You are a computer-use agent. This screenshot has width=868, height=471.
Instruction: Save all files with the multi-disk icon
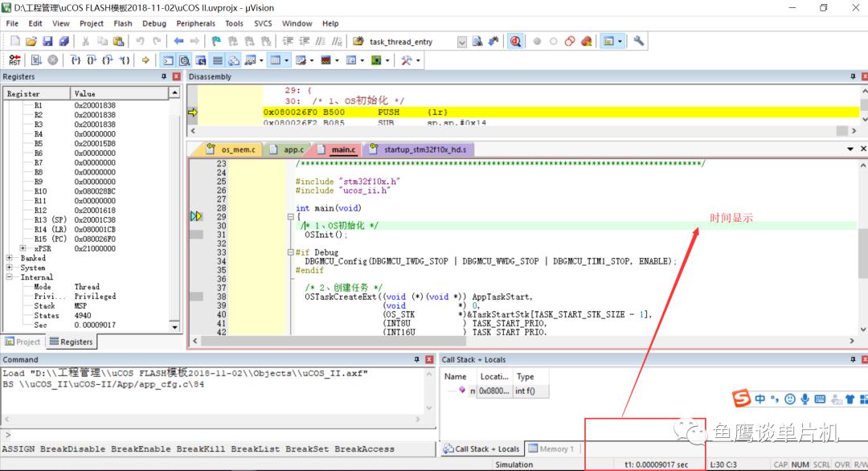[64, 41]
